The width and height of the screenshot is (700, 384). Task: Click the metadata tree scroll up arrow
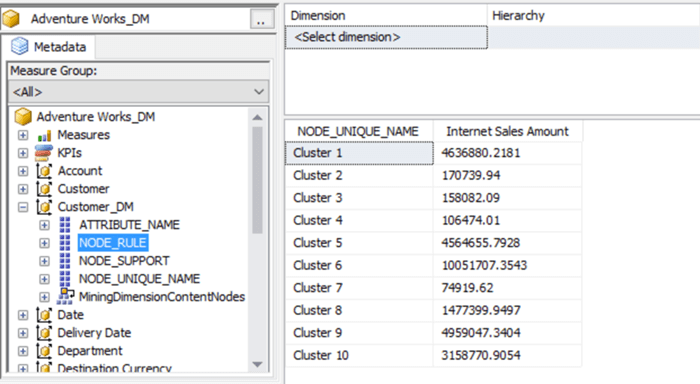click(257, 117)
